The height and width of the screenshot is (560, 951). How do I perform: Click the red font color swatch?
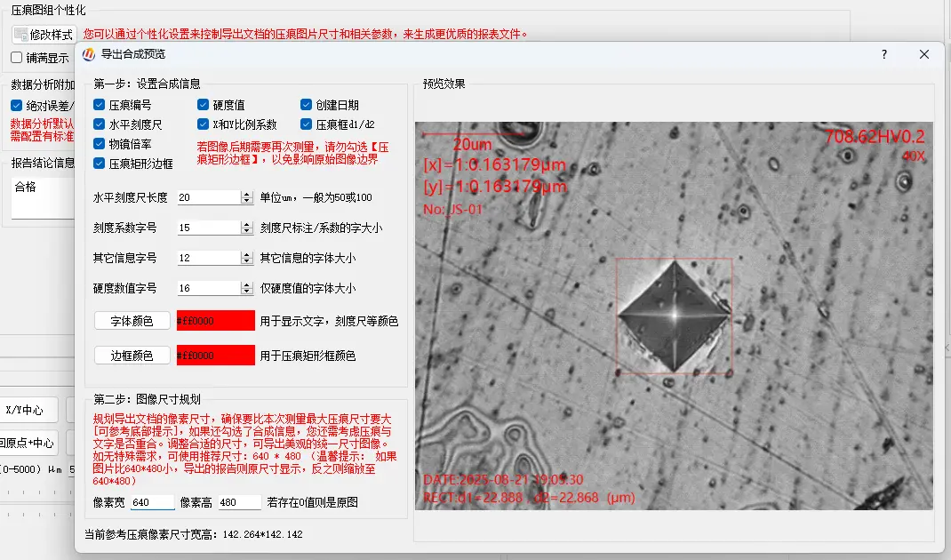pos(215,321)
